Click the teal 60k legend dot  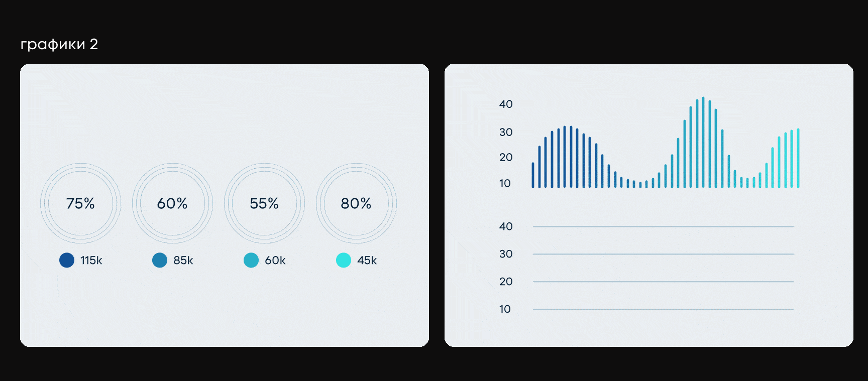[251, 260]
